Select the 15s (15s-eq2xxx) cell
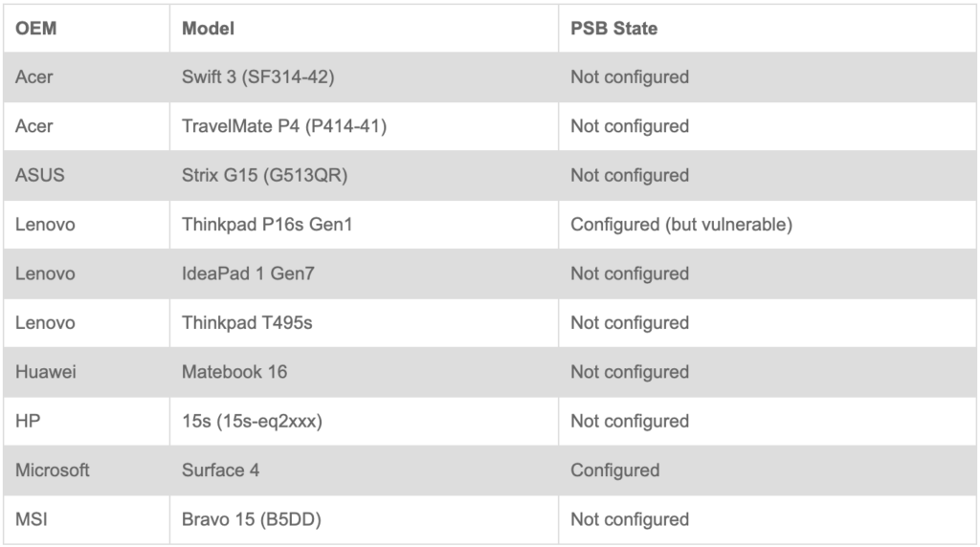The width and height of the screenshot is (980, 547). tap(252, 422)
